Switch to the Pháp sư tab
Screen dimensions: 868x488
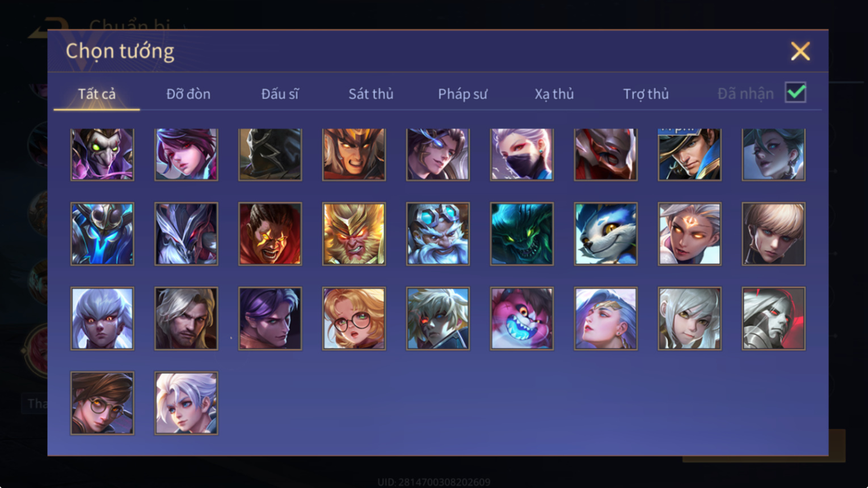(x=462, y=94)
